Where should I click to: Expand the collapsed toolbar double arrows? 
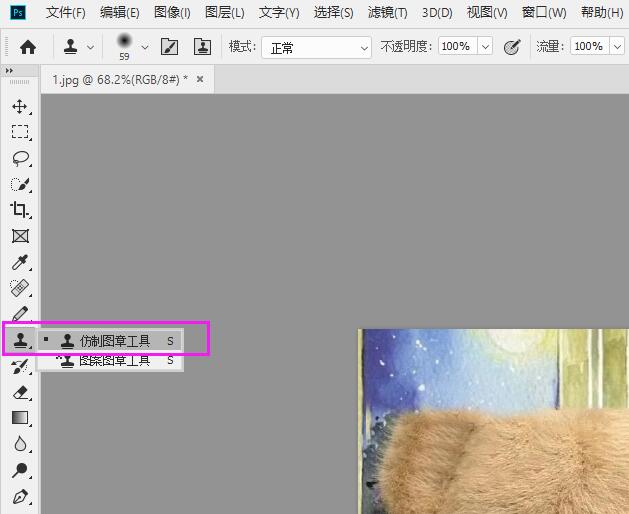(x=9, y=71)
